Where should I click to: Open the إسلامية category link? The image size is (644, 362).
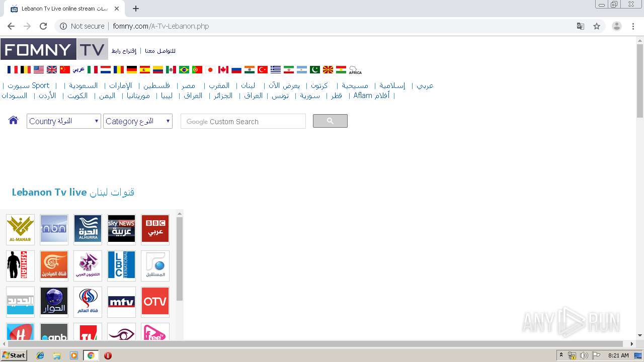392,85
